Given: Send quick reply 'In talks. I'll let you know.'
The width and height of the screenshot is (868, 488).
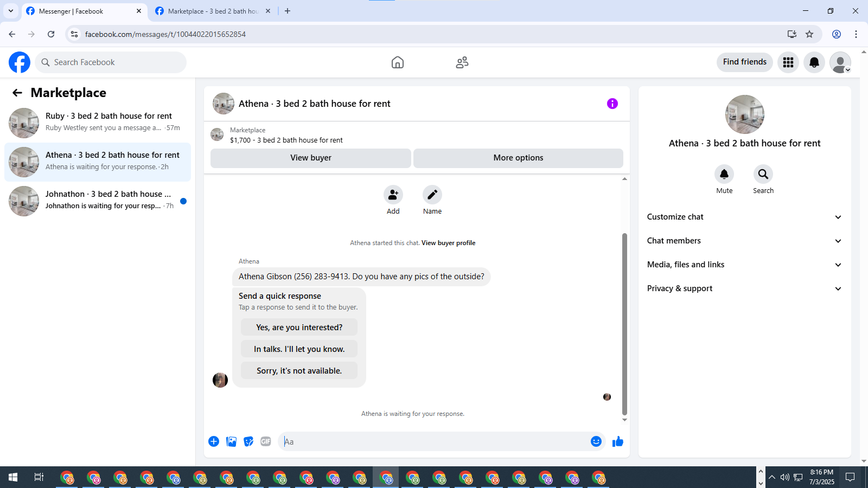Looking at the screenshot, I should (x=299, y=349).
